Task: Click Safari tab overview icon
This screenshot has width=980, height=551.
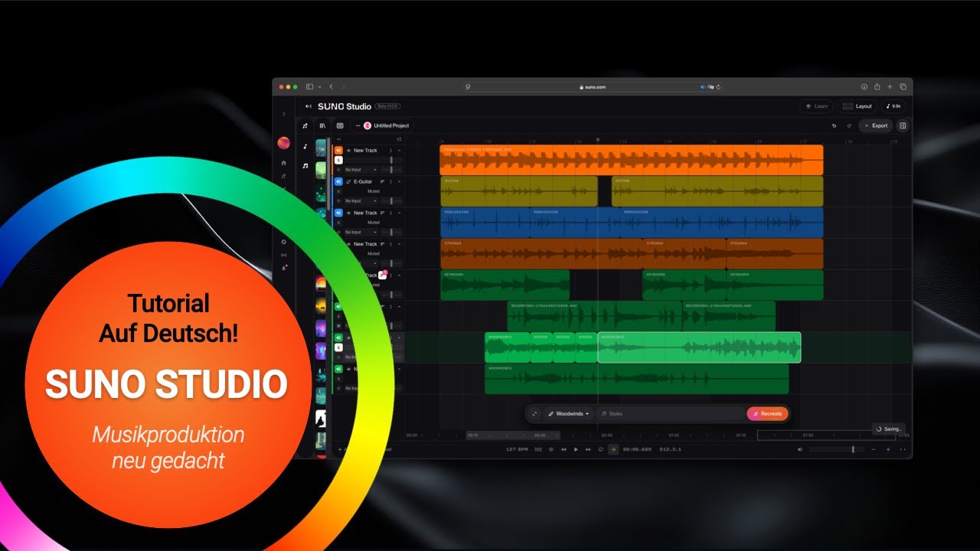Action: click(x=903, y=86)
